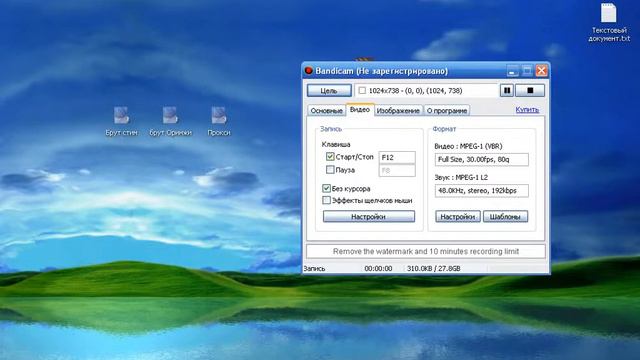Click the F12 hotkey field

397,157
